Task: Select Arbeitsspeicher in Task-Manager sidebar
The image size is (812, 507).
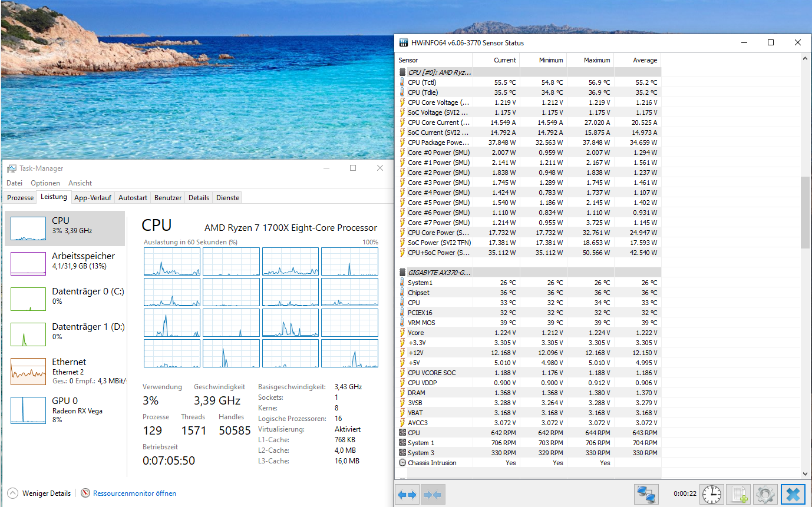Action: [65, 264]
